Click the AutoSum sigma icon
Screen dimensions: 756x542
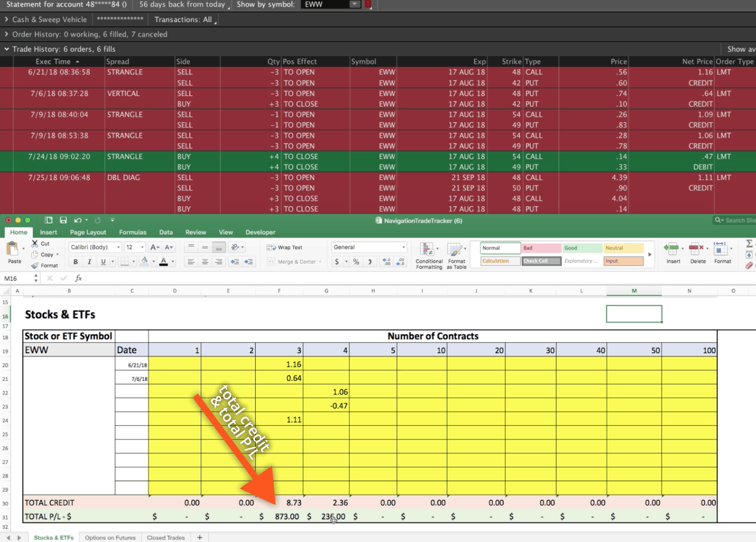pyautogui.click(x=749, y=243)
